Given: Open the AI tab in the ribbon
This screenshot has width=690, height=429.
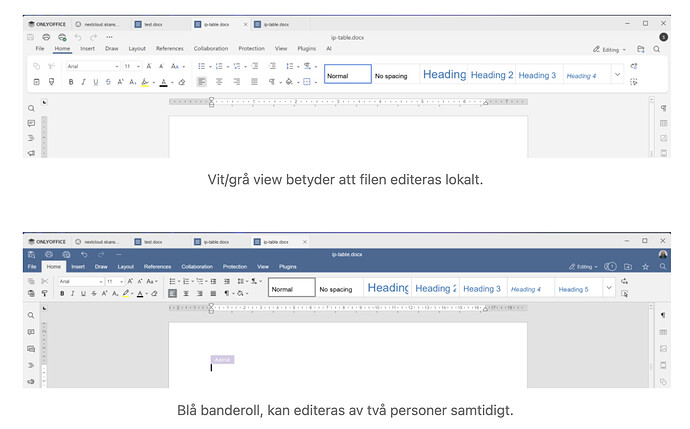Looking at the screenshot, I should tap(329, 48).
